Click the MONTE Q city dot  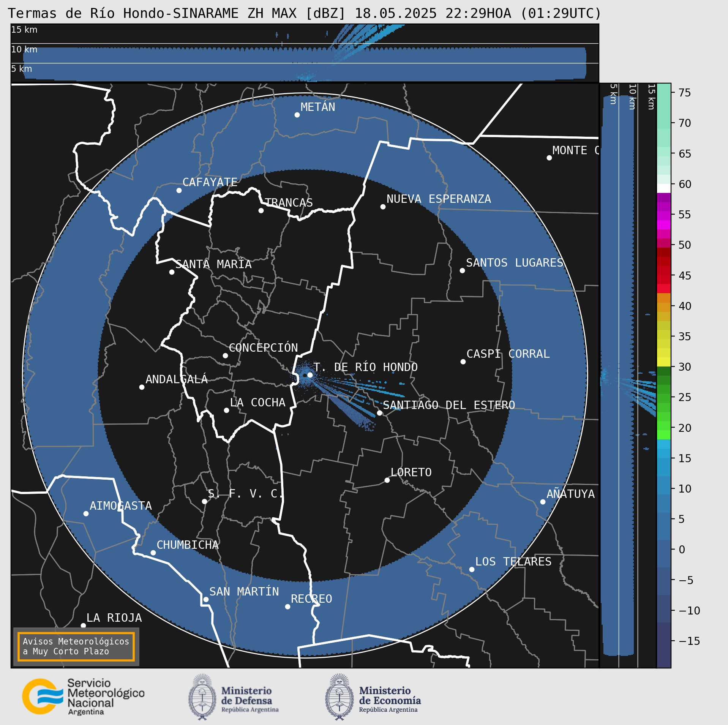[549, 158]
